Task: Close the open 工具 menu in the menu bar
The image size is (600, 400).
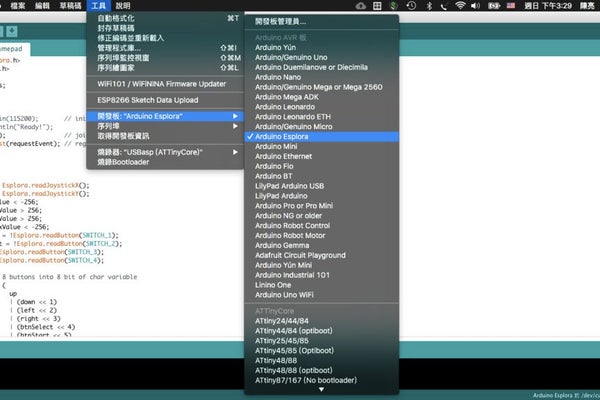Action: [99, 5]
